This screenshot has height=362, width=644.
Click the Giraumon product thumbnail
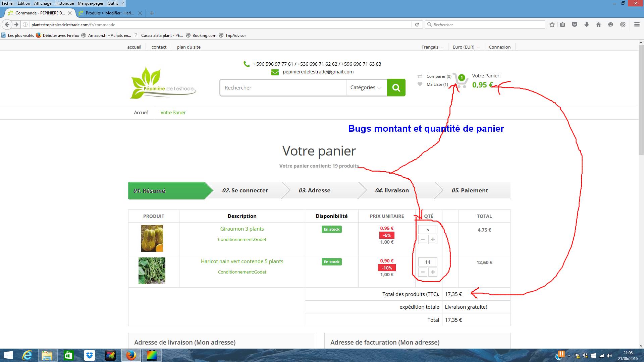[152, 238]
